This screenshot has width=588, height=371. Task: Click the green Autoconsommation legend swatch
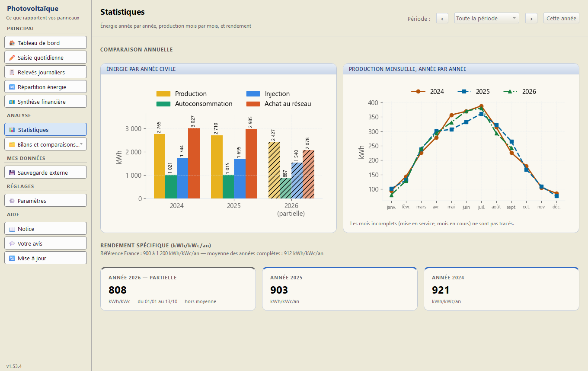coord(163,104)
